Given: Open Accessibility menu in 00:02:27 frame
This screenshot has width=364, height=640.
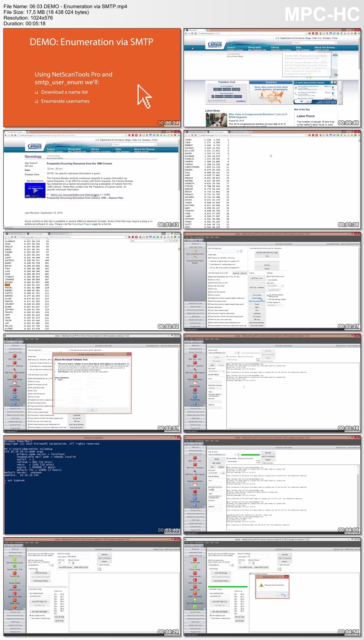Looking at the screenshot, I should coord(199,237).
